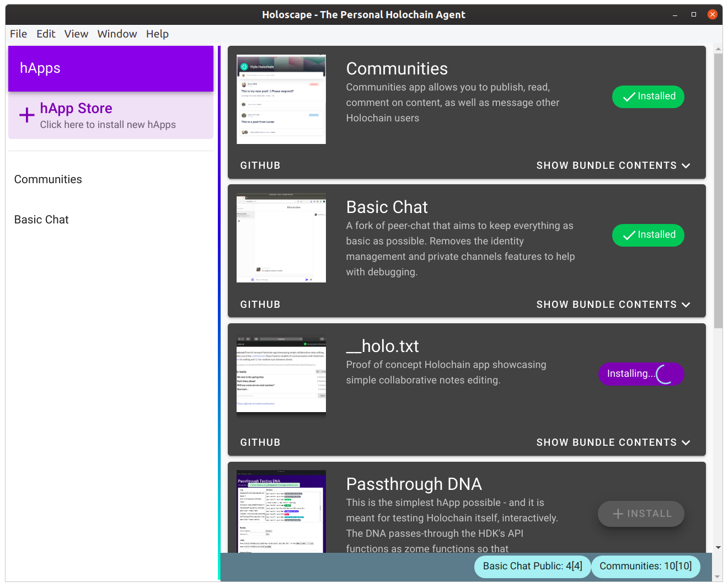Image resolution: width=728 pixels, height=587 pixels.
Task: Expand Show Bundle Contents for Basic Chat
Action: click(613, 305)
